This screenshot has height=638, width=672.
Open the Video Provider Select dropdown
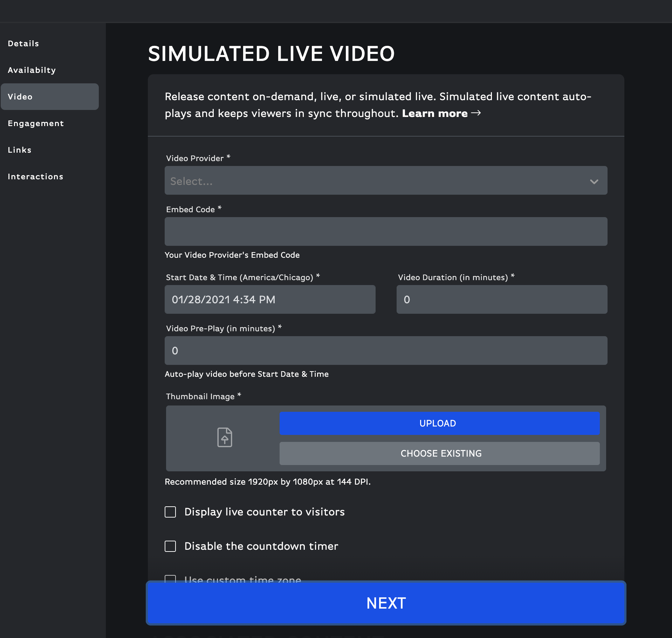(x=386, y=180)
